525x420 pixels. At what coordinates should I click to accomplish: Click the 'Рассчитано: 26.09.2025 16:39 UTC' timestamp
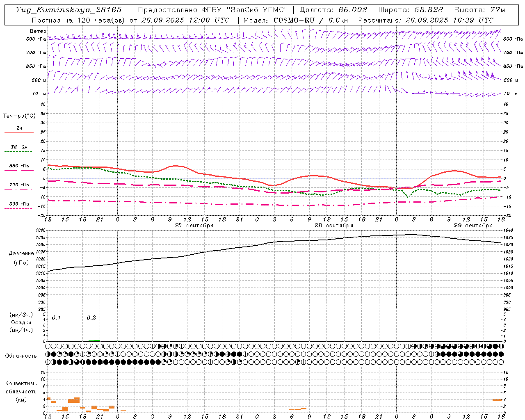coord(426,20)
